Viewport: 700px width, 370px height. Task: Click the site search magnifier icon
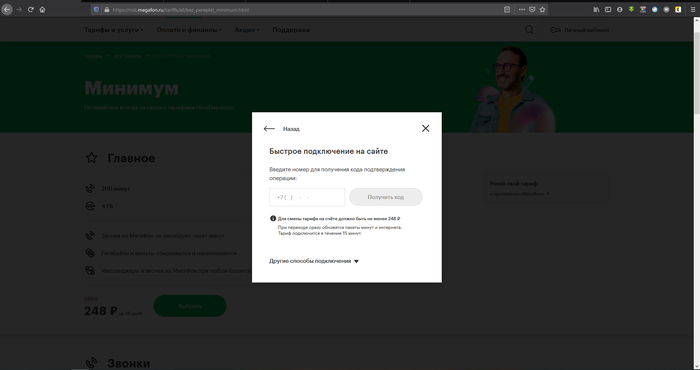pos(529,30)
